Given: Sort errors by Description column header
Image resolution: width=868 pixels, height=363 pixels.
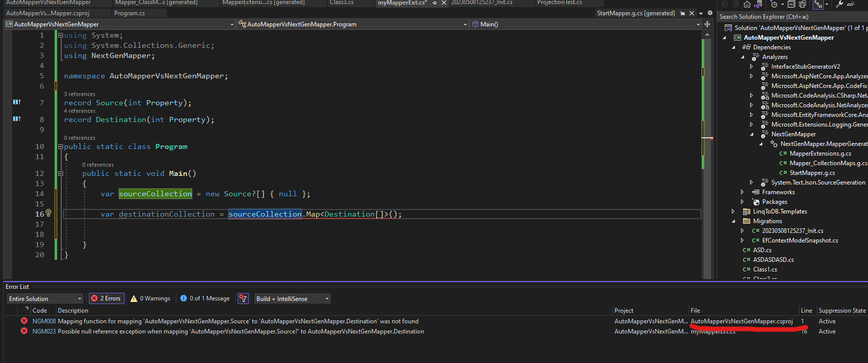Looking at the screenshot, I should point(73,311).
